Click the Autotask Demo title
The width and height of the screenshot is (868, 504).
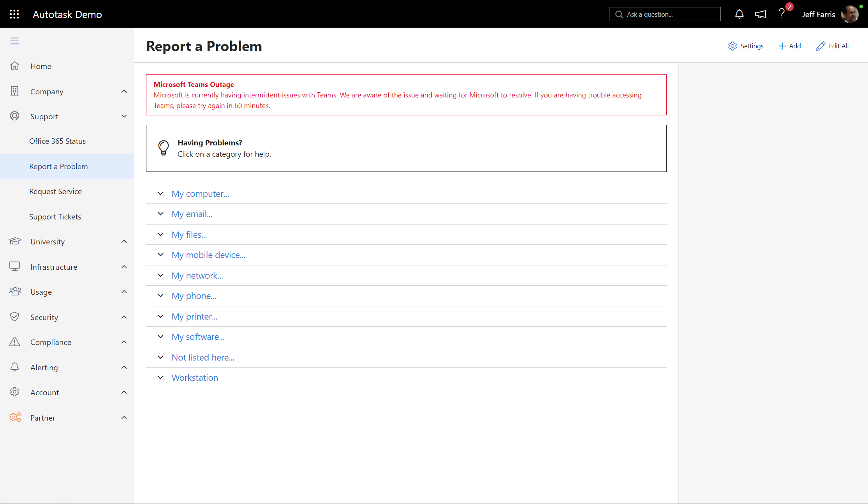[67, 14]
